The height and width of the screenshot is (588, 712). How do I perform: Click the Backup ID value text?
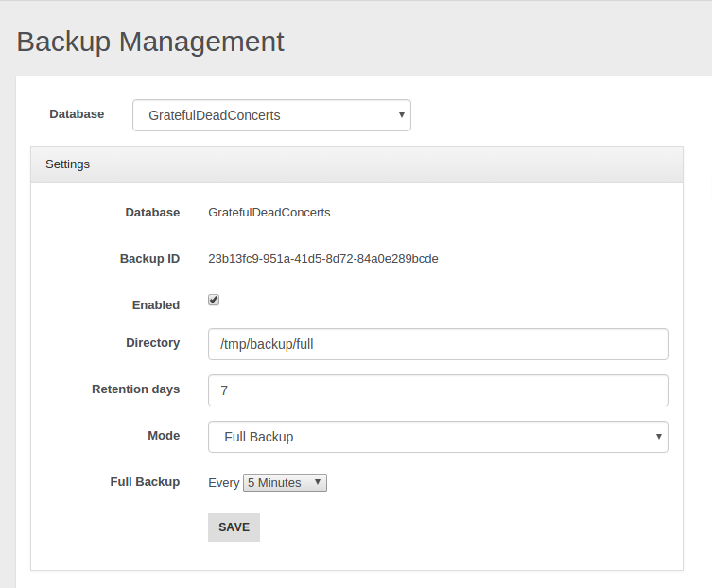(x=322, y=258)
